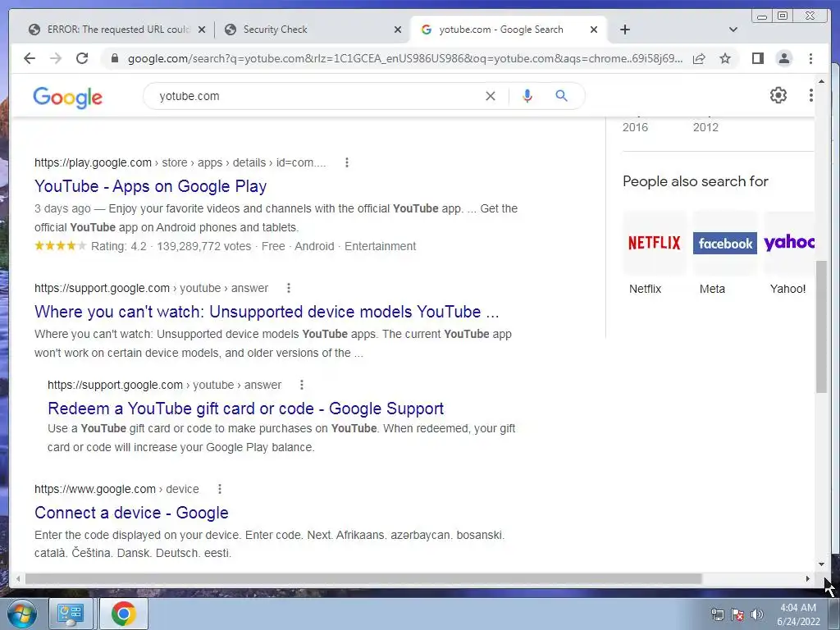This screenshot has height=630, width=840.
Task: Open the Chrome profile avatar menu
Action: pos(783,58)
